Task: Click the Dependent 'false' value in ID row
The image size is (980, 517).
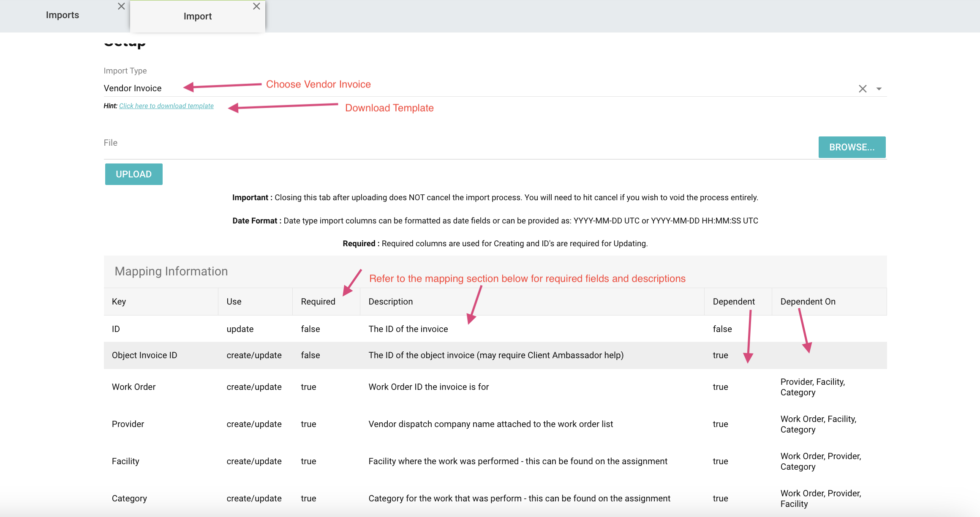Action: 722,329
